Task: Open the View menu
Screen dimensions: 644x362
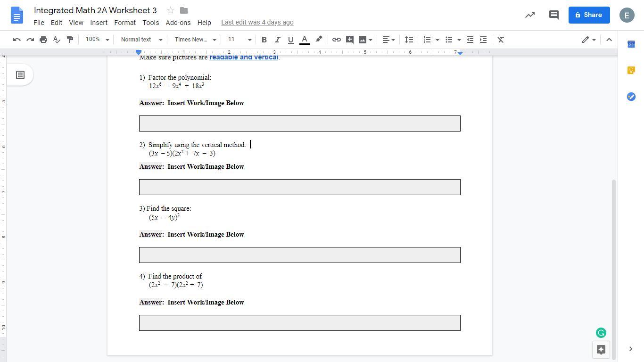Action: (x=76, y=23)
